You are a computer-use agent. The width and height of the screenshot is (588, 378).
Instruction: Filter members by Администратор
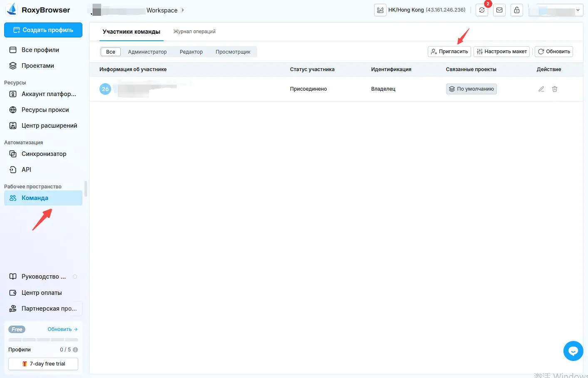click(147, 52)
